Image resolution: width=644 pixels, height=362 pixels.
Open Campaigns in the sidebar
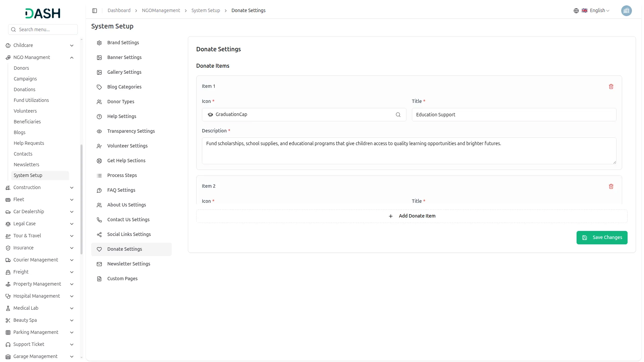25,79
